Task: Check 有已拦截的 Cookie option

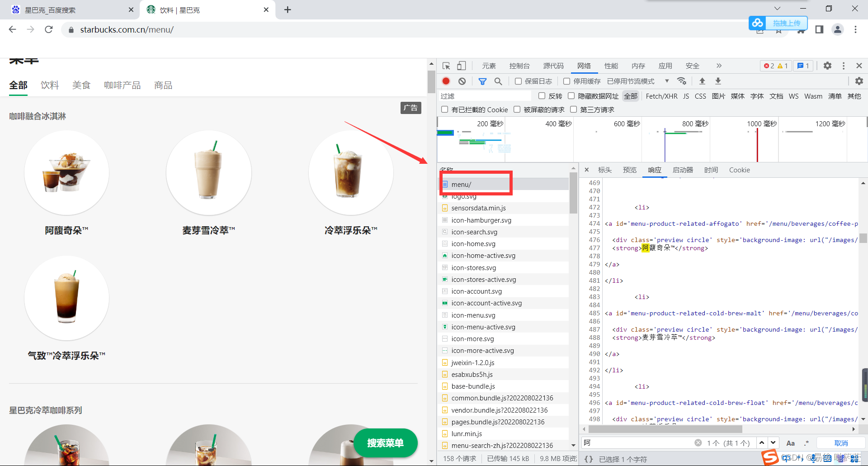Action: coord(445,109)
